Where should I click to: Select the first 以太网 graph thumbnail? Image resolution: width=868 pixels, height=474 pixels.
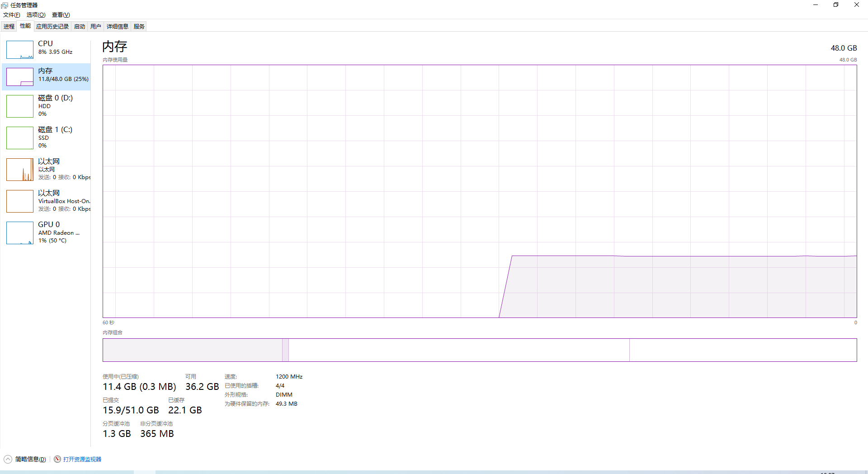tap(20, 170)
